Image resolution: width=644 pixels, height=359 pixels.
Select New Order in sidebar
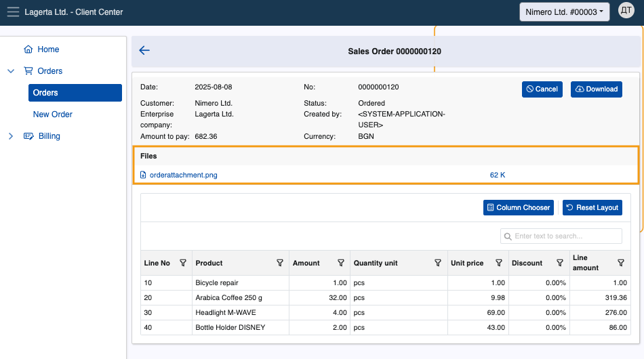pyautogui.click(x=53, y=114)
